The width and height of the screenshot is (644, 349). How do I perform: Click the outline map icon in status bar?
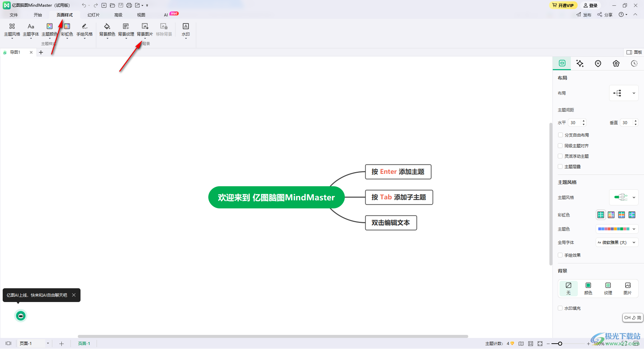click(521, 344)
